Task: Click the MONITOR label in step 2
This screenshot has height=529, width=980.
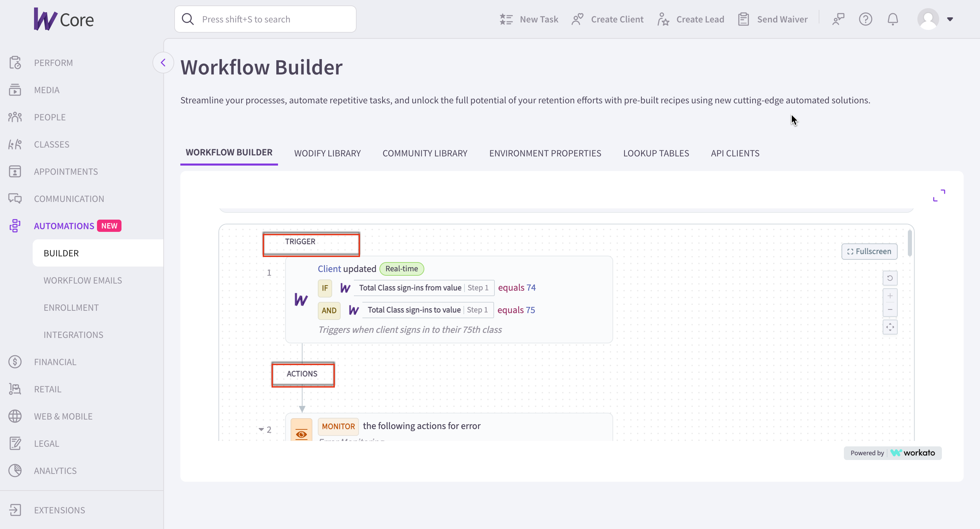Action: (x=338, y=426)
